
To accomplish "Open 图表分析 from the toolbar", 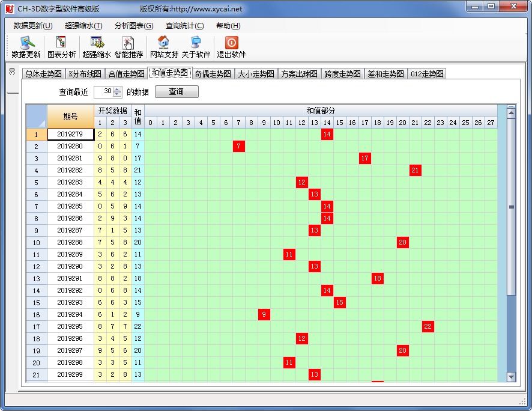I will pos(60,47).
